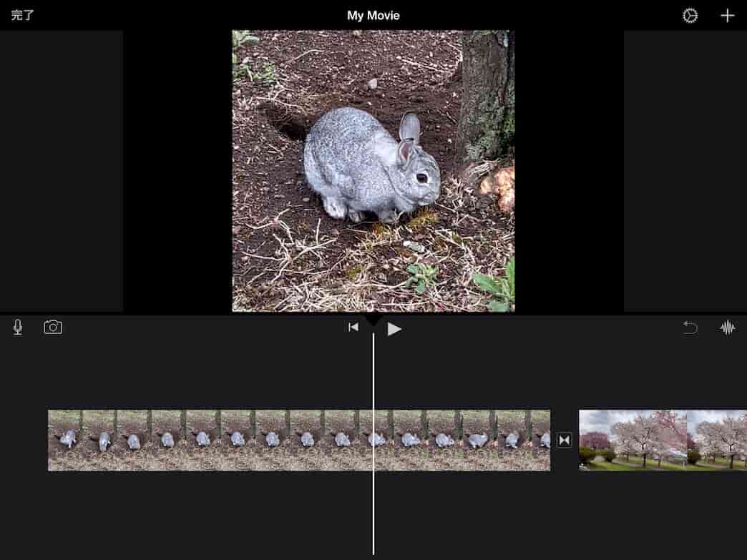Image resolution: width=747 pixels, height=560 pixels.
Task: Jump to the beginning of the clip
Action: pos(353,327)
